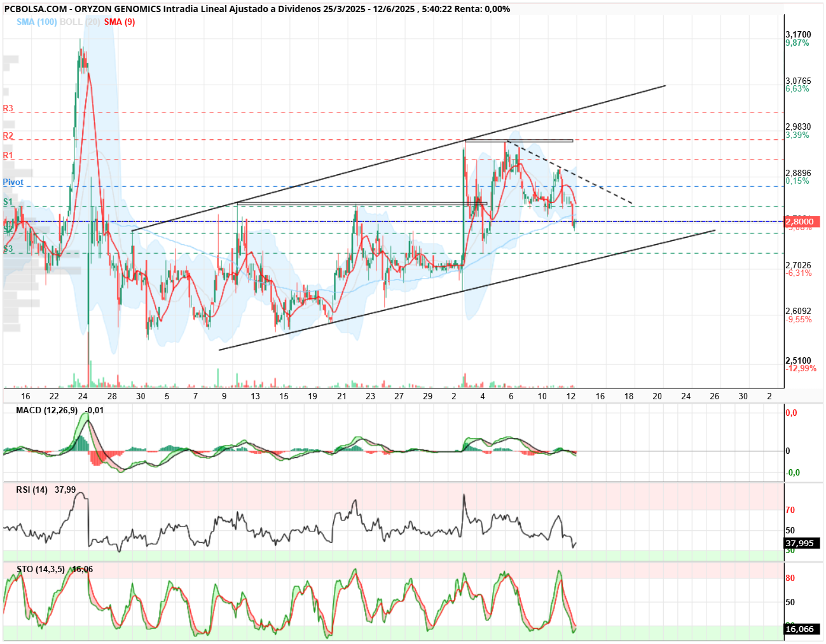This screenshot has width=826, height=644.
Task: Click date label 19 on time axis
Action: (313, 397)
